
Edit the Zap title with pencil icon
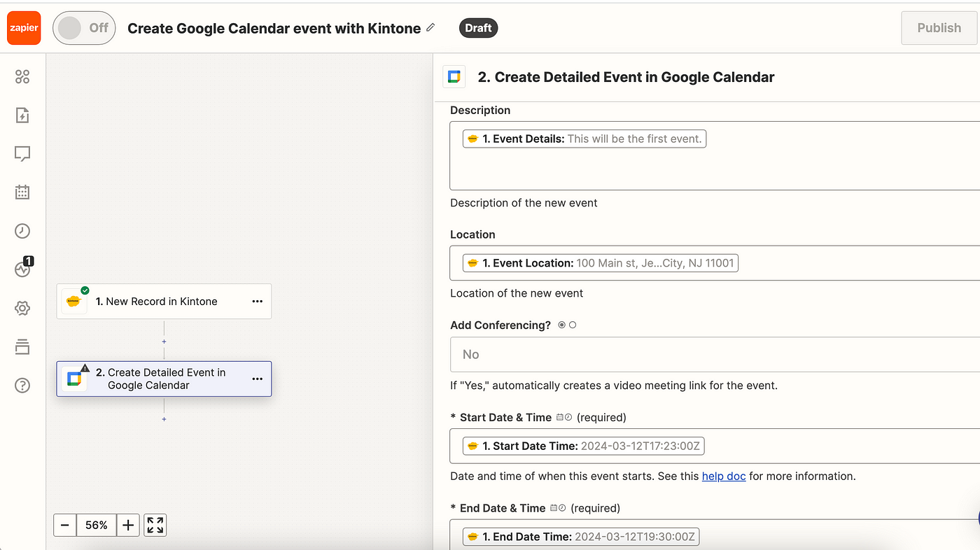[430, 28]
